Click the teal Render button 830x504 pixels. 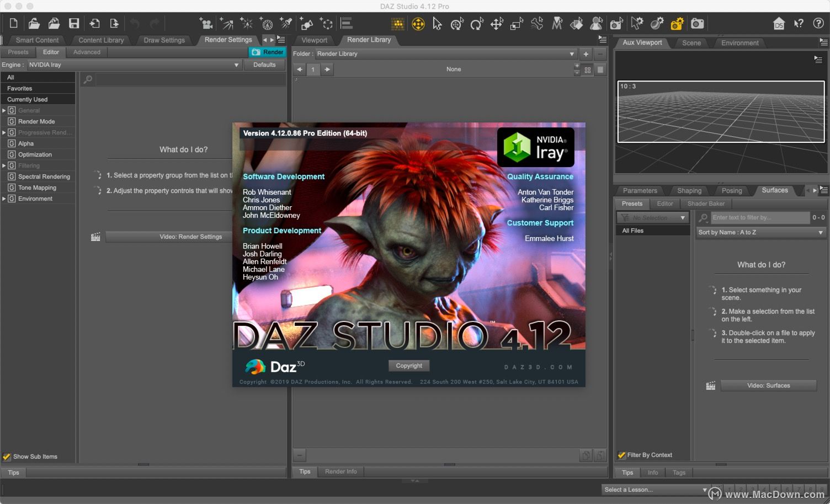pyautogui.click(x=267, y=52)
